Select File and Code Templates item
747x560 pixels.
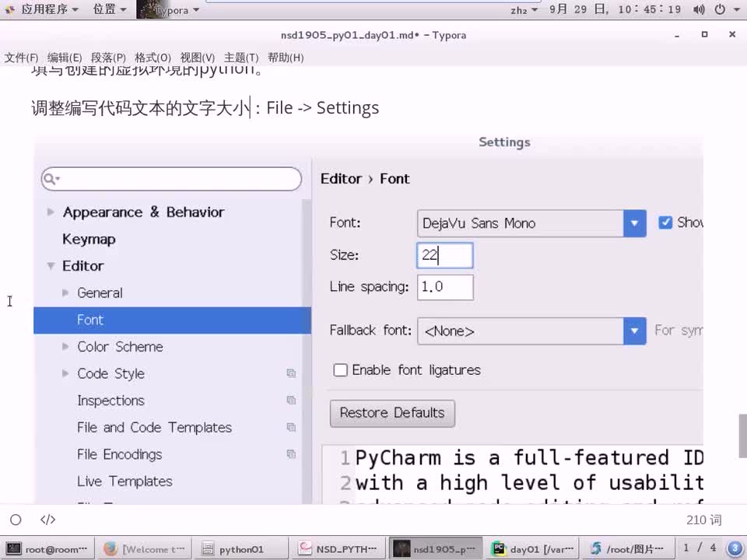(x=154, y=428)
